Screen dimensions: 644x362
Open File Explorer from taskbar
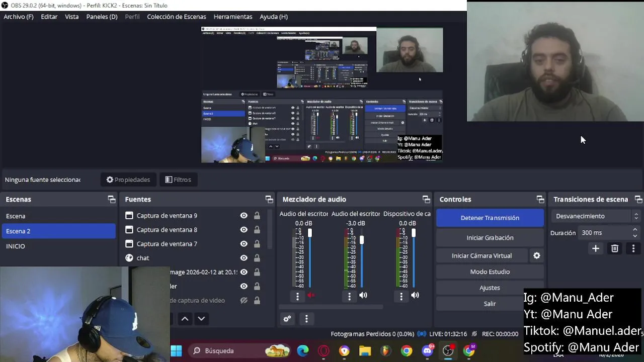[x=365, y=351]
